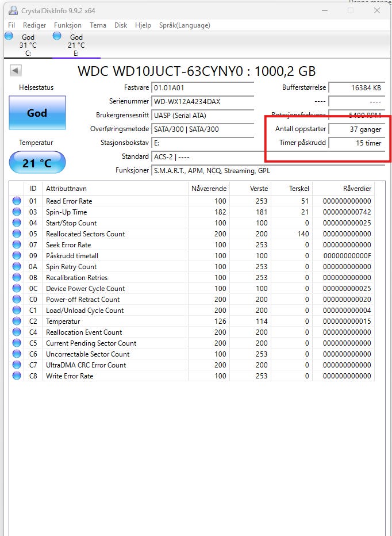The image size is (392, 536).
Task: Click status orb of Uncorrectable Sector Count
Action: tap(17, 354)
